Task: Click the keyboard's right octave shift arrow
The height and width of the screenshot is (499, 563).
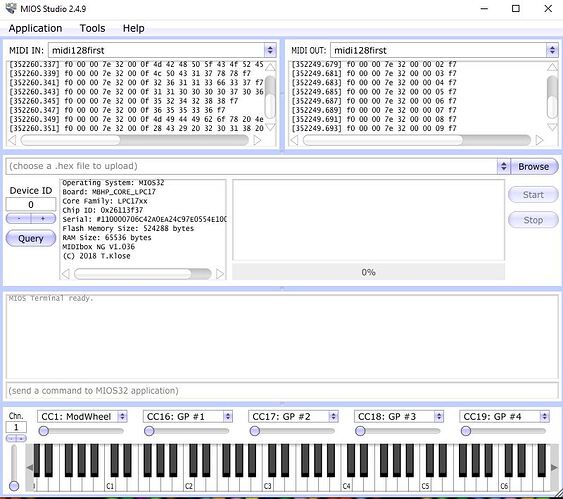Action: [554, 467]
